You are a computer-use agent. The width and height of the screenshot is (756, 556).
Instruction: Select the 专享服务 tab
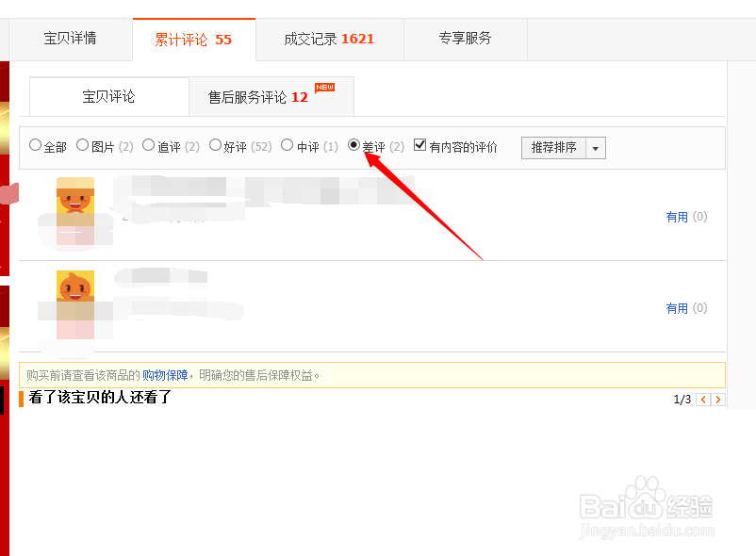point(465,39)
